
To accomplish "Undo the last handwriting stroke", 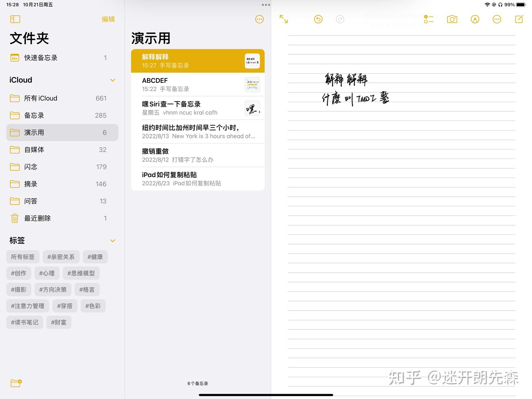I will coord(318,19).
